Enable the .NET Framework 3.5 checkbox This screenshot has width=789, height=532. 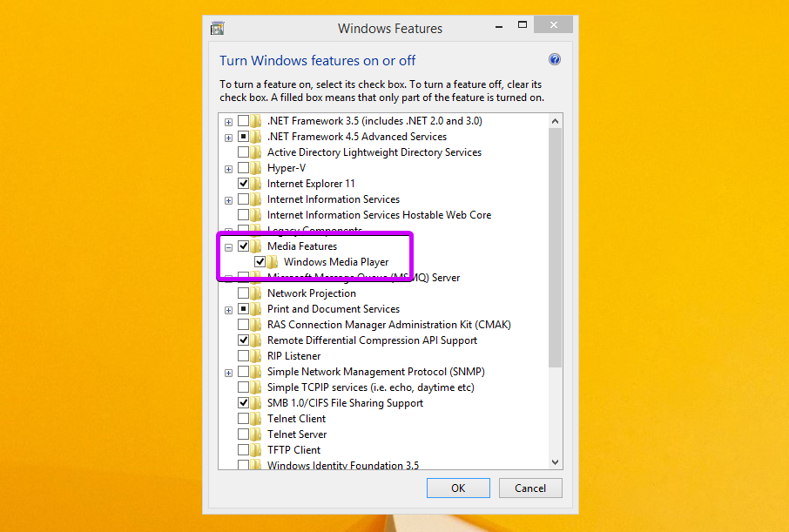(244, 121)
